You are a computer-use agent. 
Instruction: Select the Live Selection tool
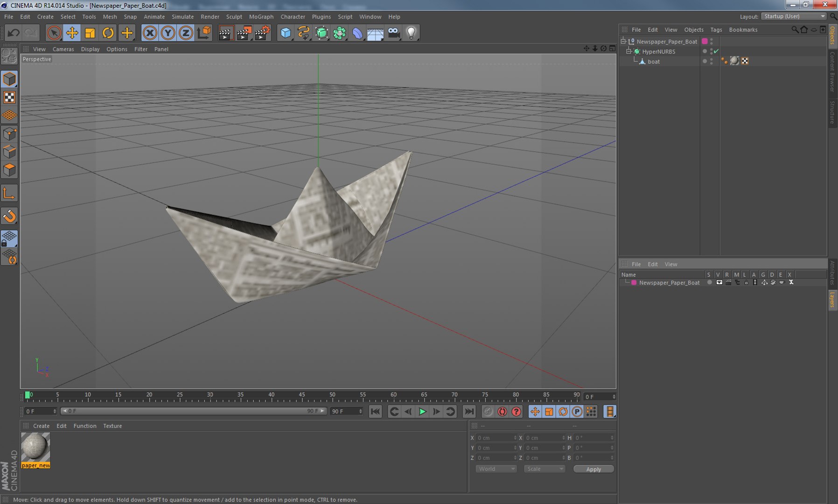tap(54, 33)
